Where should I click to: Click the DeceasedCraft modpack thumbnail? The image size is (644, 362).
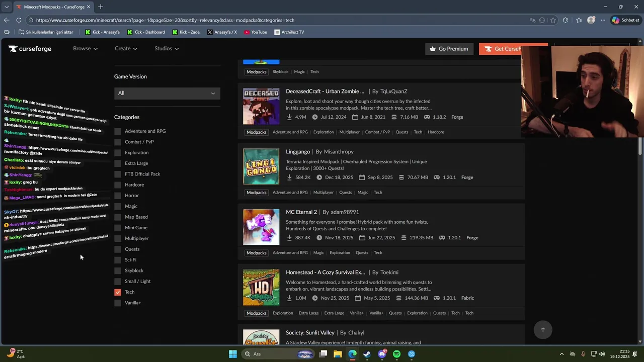261,107
